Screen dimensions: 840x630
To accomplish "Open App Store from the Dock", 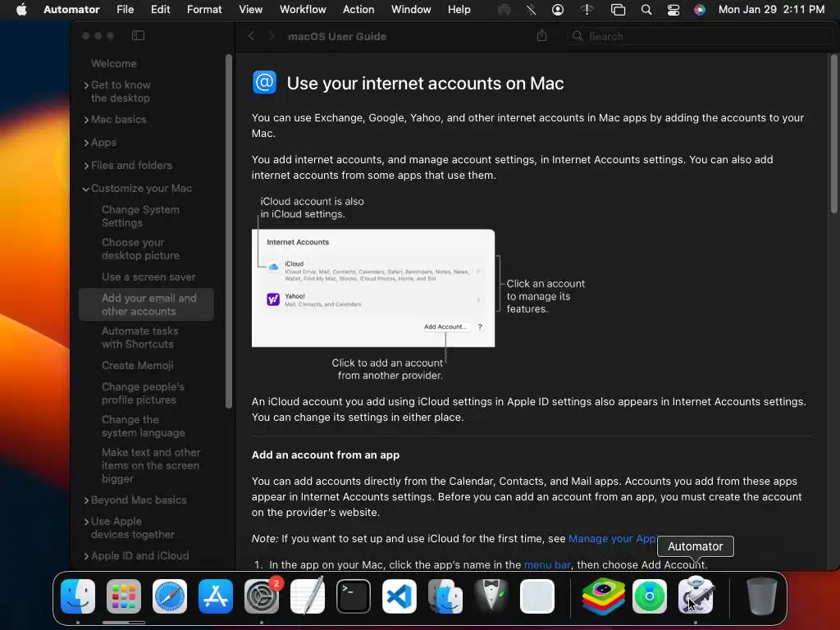I will (216, 596).
